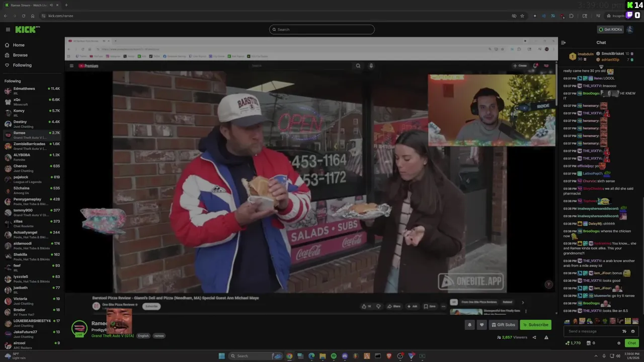Select Chenzo in following list

tap(32, 168)
